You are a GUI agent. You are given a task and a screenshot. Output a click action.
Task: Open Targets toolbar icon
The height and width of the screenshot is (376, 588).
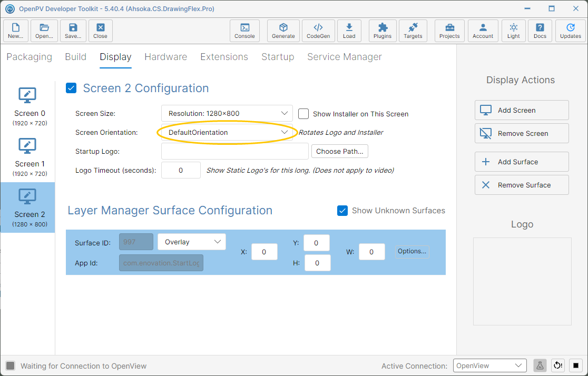(x=413, y=31)
